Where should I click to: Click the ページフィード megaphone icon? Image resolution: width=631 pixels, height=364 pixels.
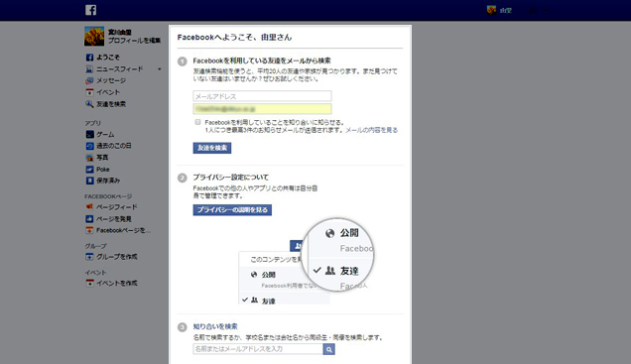coord(89,207)
